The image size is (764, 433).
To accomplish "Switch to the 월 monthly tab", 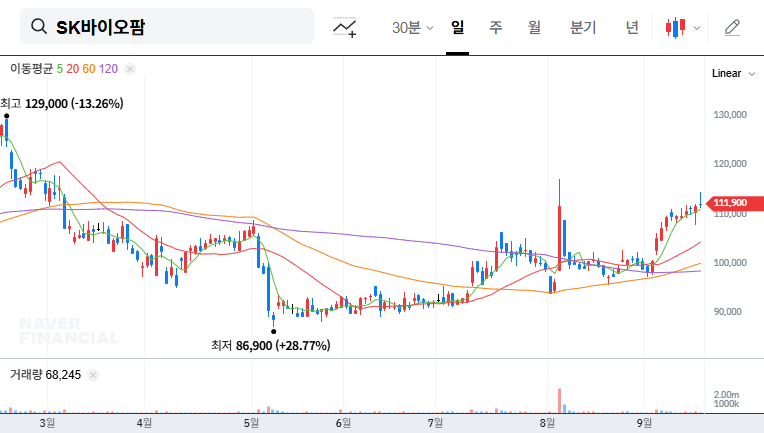I will (x=534, y=27).
